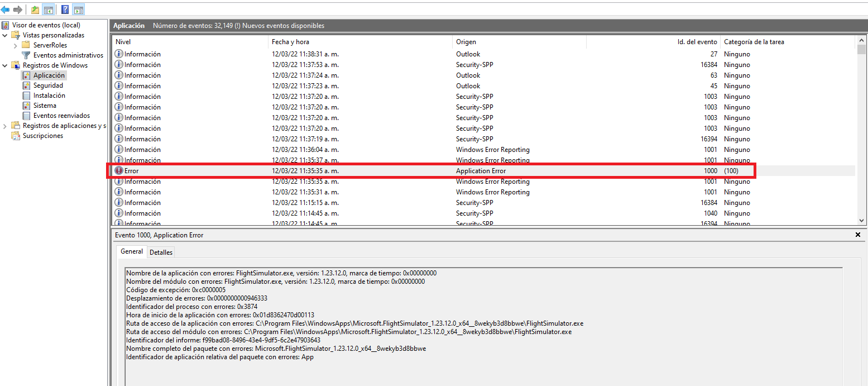Click the Identificador del informe line

coord(223,340)
